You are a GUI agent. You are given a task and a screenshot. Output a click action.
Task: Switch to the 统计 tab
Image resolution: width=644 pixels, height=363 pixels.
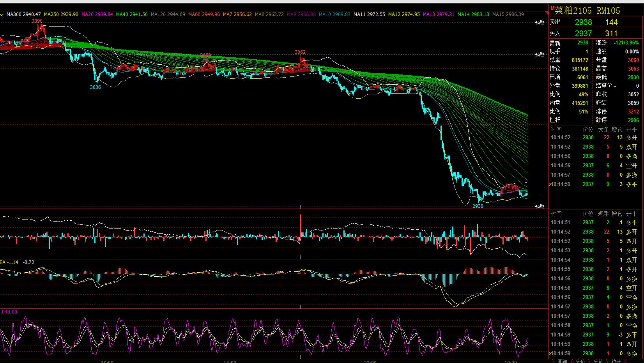[x=616, y=361]
